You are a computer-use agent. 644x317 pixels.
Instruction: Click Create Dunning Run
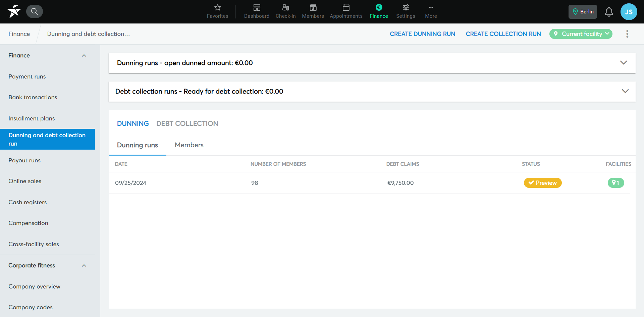[422, 34]
